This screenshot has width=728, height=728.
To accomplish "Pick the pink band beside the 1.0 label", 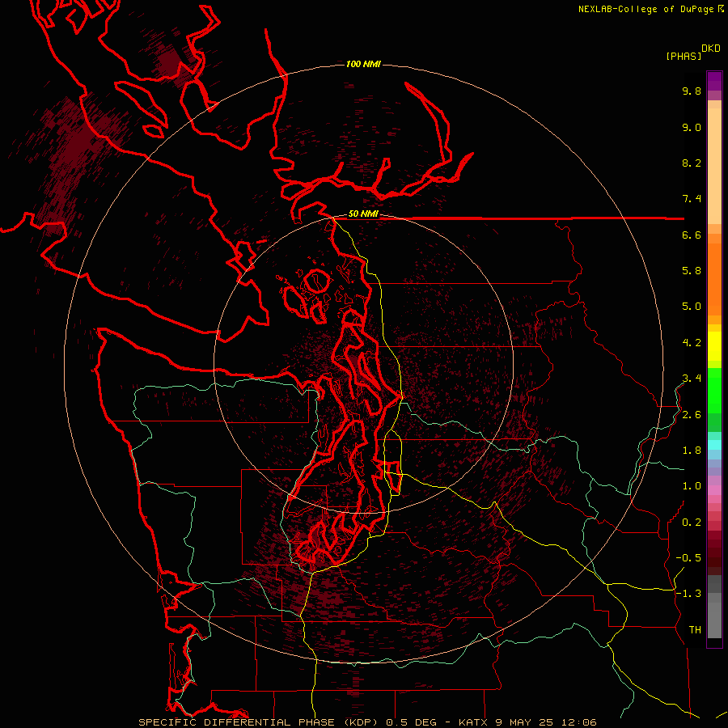I will point(714,489).
